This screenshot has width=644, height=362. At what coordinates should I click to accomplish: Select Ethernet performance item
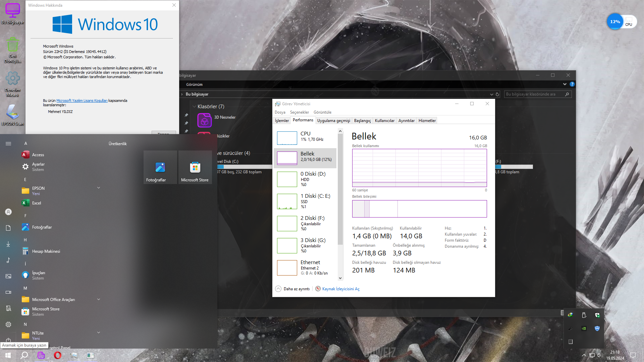(x=305, y=267)
